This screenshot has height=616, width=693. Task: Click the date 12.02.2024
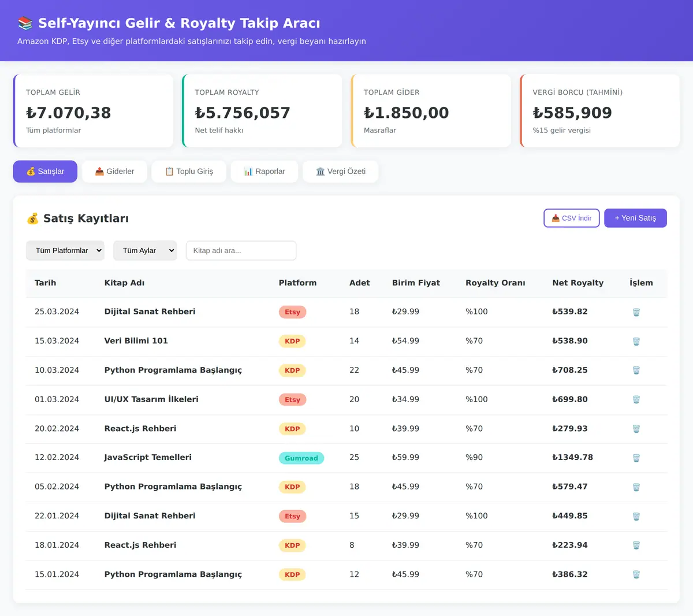point(57,457)
